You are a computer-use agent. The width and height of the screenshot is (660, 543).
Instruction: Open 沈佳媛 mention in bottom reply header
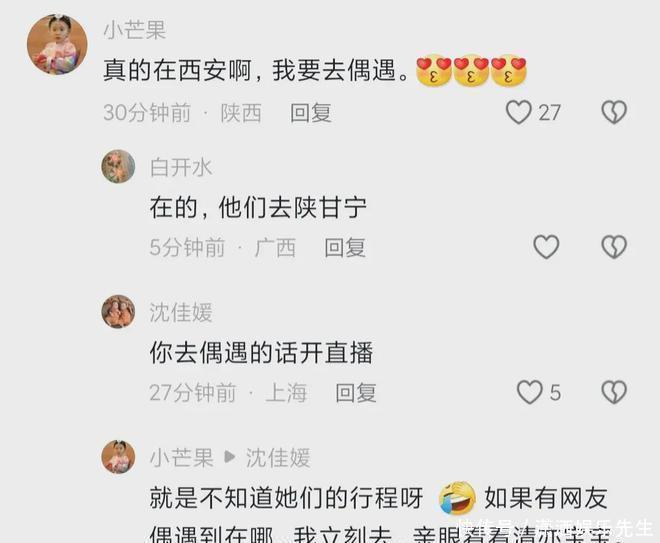[278, 458]
